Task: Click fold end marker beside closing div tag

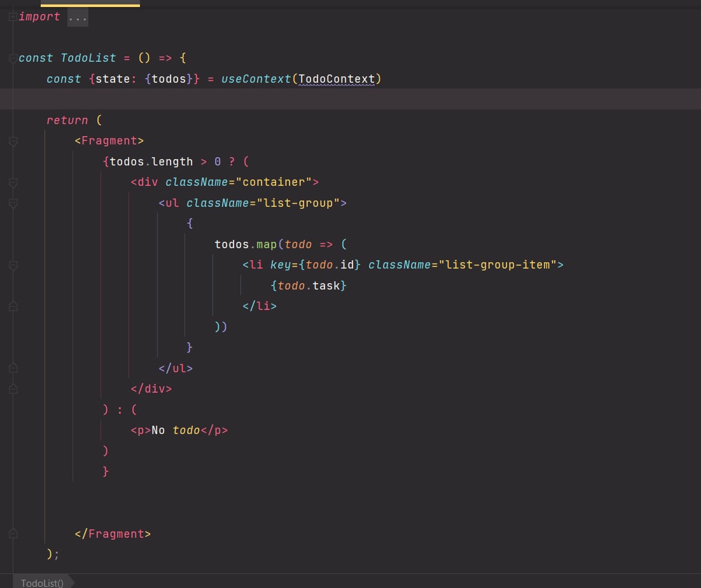Action: [x=13, y=389]
